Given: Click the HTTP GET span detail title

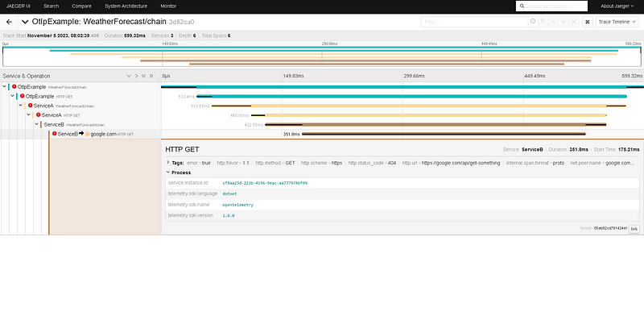Looking at the screenshot, I should click(182, 149).
